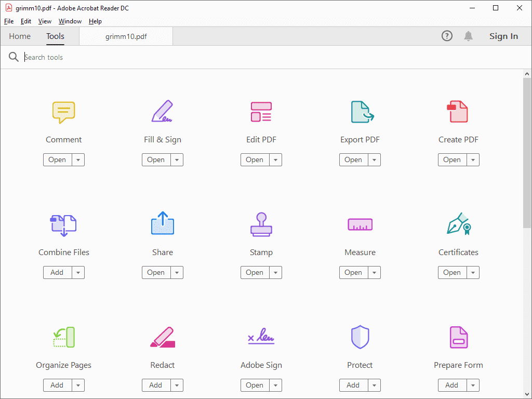
Task: Click the Organize Pages icon
Action: pyautogui.click(x=64, y=337)
